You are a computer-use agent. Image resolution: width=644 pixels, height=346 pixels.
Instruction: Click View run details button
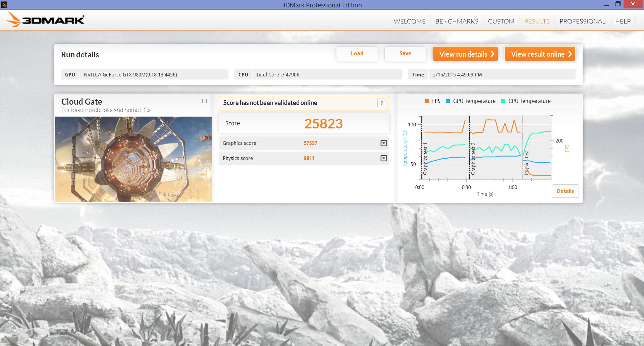[465, 54]
